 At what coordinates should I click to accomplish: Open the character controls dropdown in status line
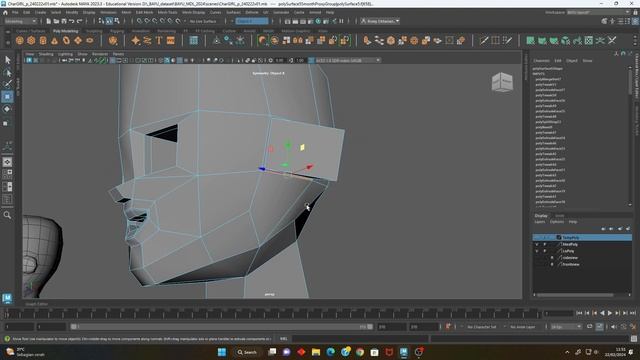pyautogui.click(x=380, y=21)
